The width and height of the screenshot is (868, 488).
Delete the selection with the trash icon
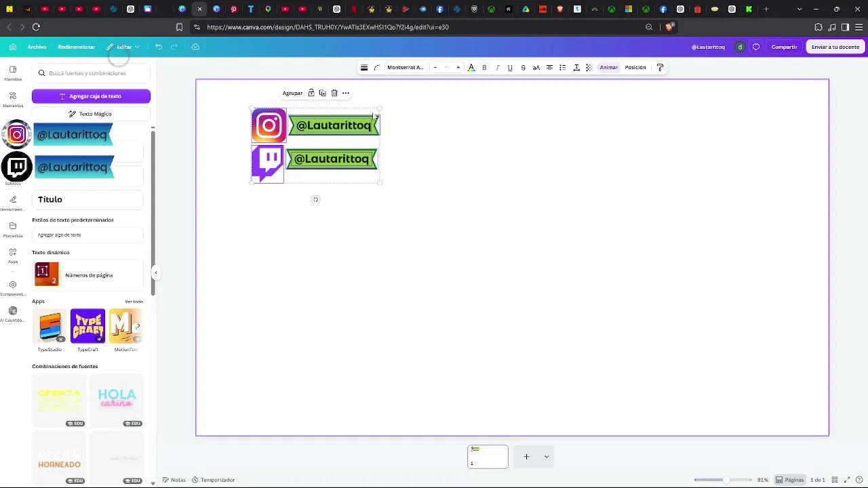point(334,93)
